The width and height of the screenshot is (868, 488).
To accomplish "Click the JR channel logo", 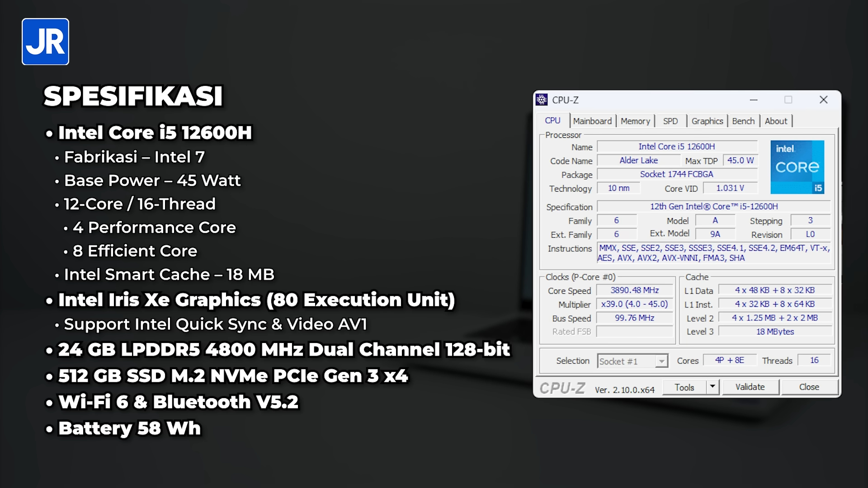I will pyautogui.click(x=45, y=42).
